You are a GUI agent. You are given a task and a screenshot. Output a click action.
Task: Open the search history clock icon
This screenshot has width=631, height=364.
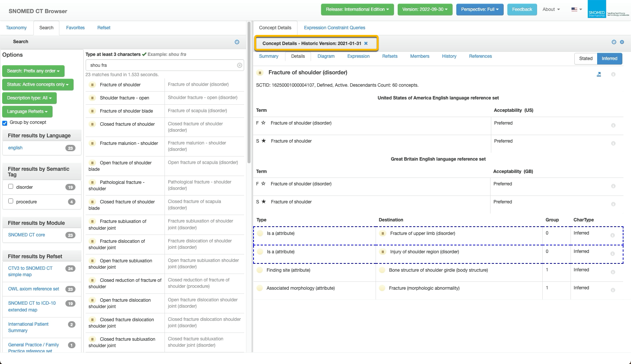(237, 42)
